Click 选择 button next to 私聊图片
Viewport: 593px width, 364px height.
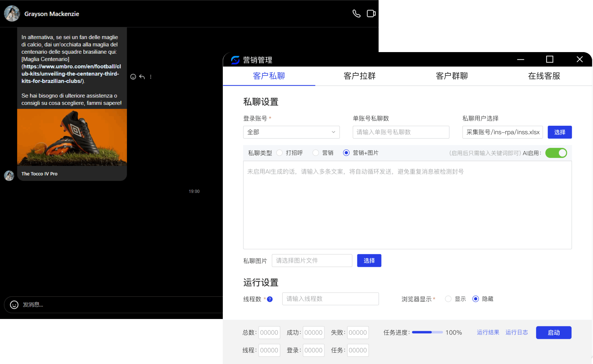[x=369, y=260]
